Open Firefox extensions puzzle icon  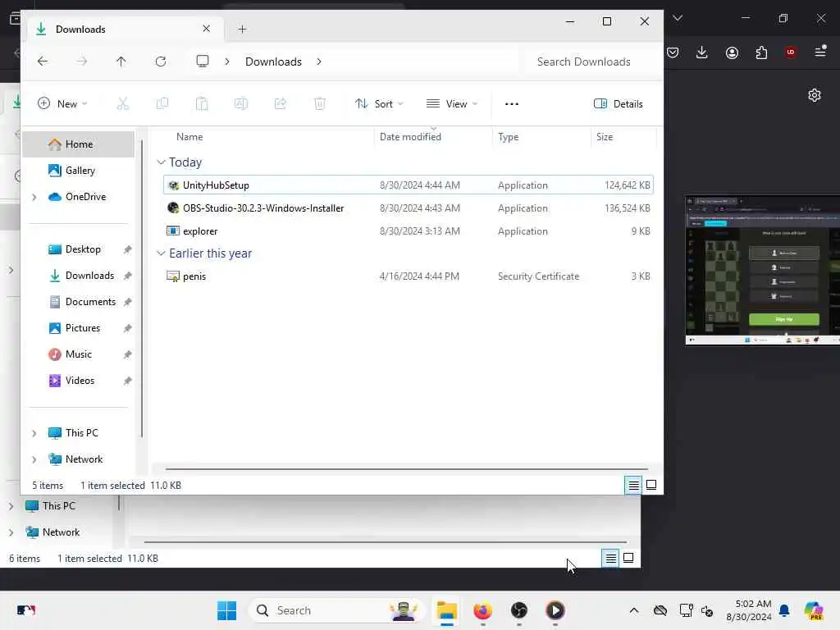pos(761,52)
